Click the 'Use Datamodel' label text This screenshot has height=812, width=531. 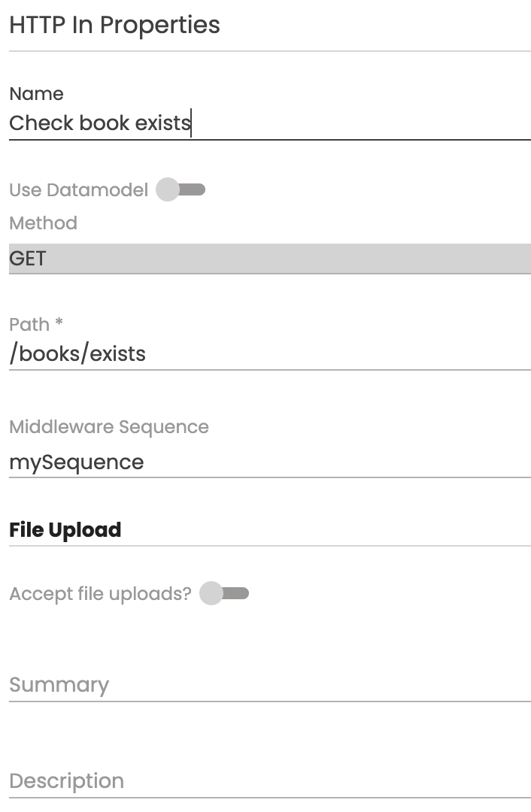(x=78, y=189)
